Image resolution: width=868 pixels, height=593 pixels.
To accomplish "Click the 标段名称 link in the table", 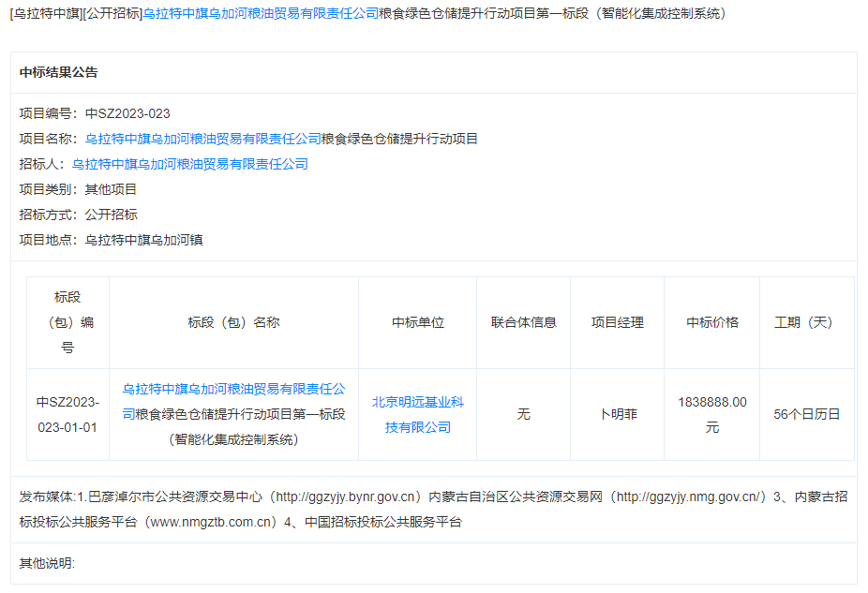I will point(234,414).
